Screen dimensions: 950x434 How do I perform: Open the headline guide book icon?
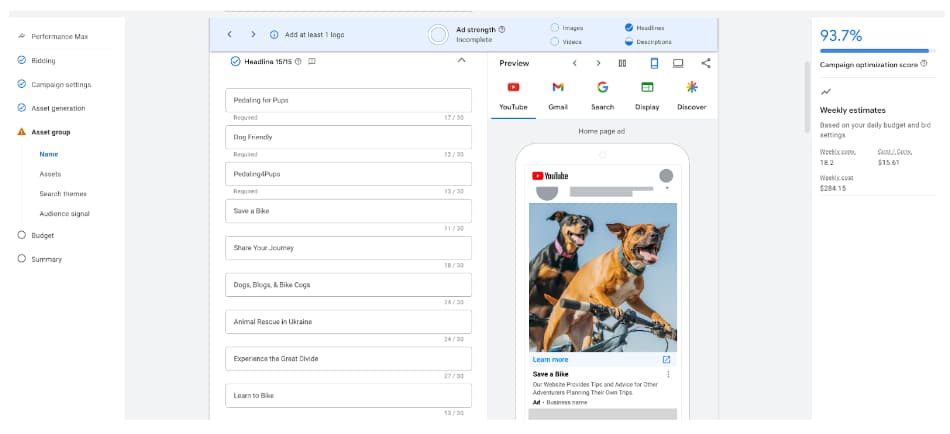point(312,61)
